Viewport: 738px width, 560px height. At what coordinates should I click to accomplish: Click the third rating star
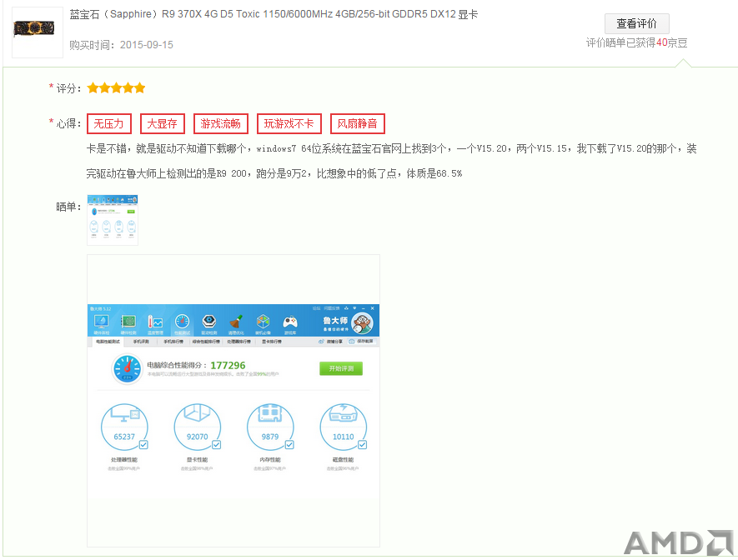116,88
